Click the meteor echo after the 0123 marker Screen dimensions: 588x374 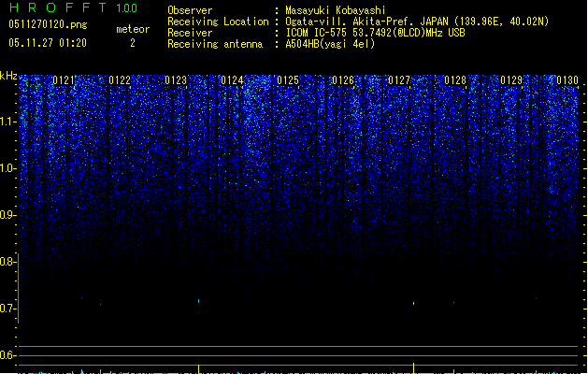[199, 300]
